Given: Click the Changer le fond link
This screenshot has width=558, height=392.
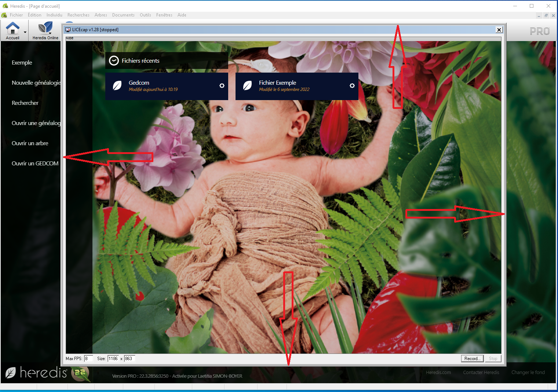Looking at the screenshot, I should (528, 373).
